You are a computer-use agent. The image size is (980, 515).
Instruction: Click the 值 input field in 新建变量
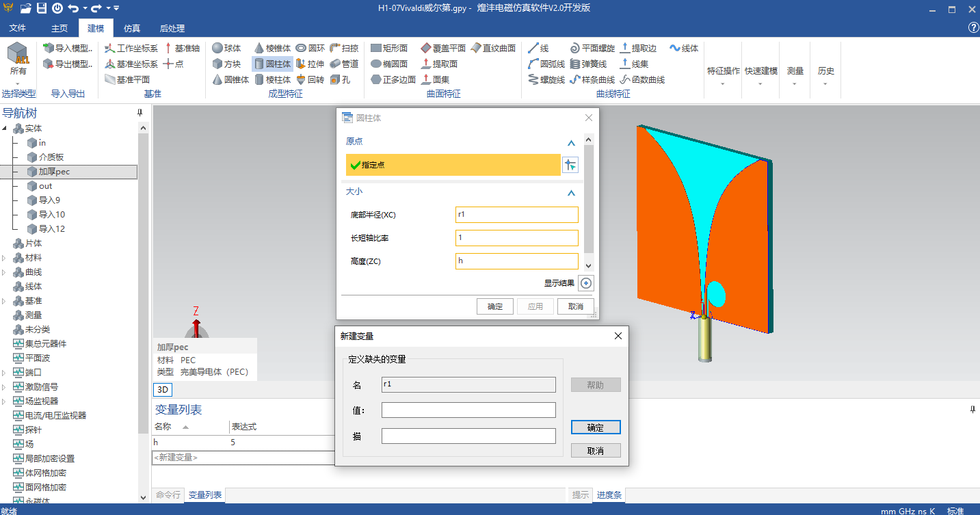[468, 410]
